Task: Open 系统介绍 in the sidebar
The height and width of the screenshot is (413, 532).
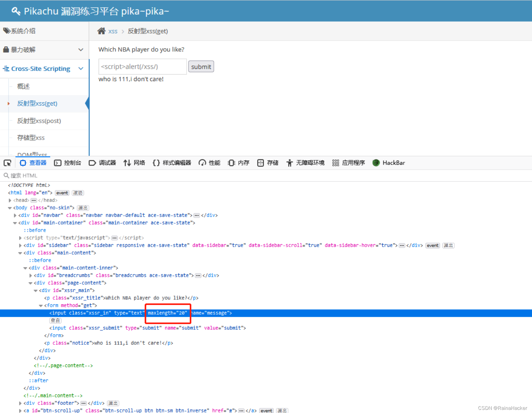Action: [x=44, y=31]
